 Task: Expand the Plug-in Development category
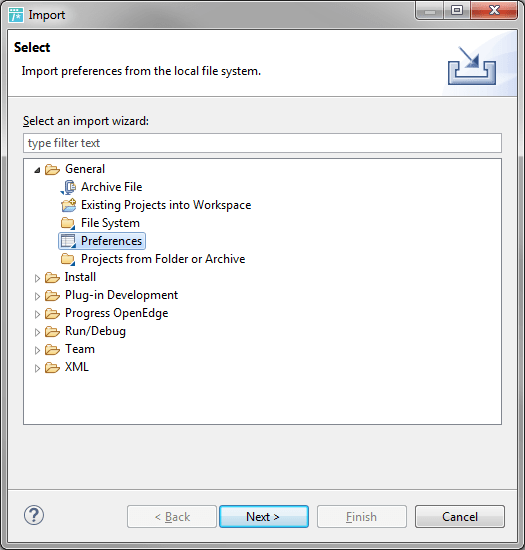point(37,296)
